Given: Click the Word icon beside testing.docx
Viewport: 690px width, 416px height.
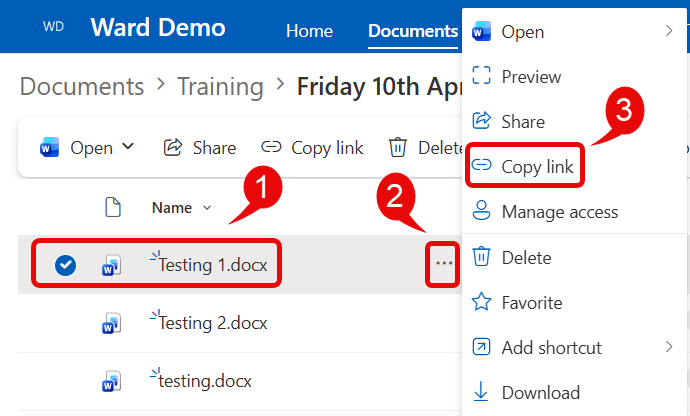Looking at the screenshot, I should pos(111,381).
